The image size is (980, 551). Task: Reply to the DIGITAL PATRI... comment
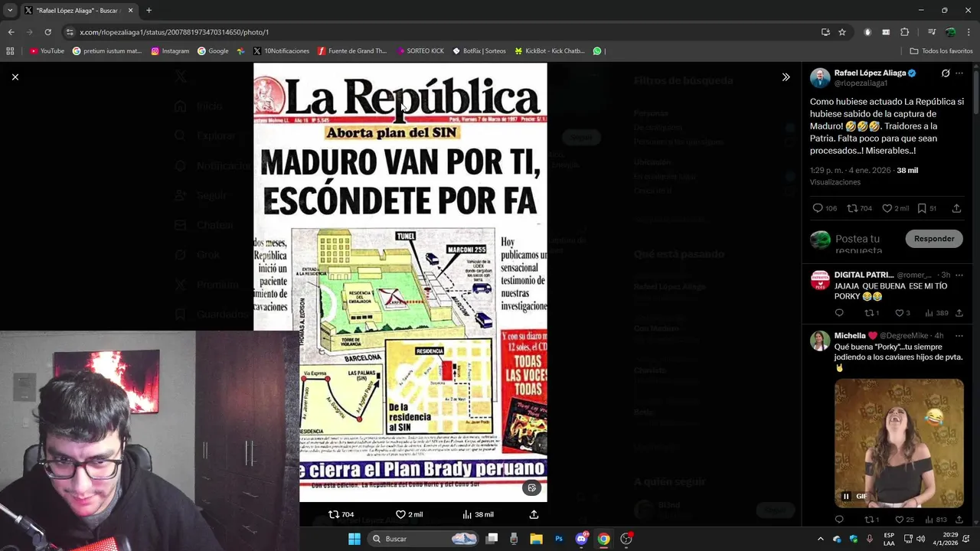[x=839, y=313]
